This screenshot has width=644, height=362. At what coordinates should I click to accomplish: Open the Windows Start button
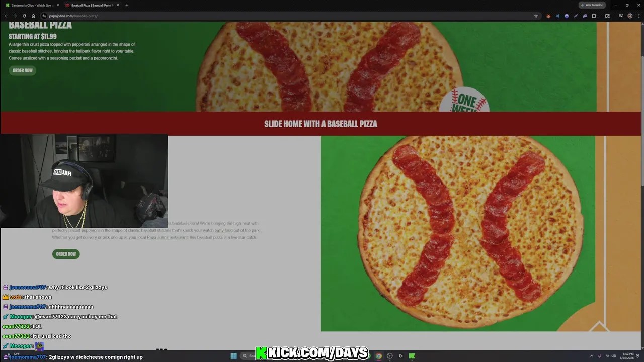[x=233, y=356]
